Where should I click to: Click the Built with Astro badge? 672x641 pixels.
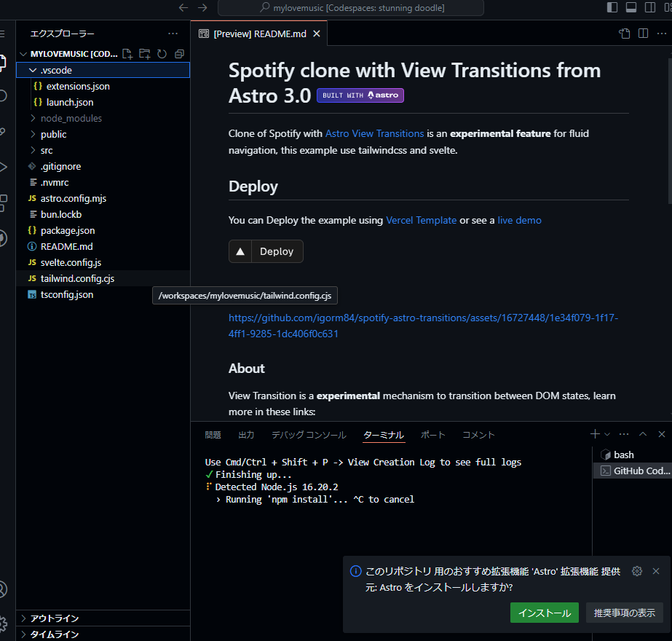pyautogui.click(x=360, y=95)
